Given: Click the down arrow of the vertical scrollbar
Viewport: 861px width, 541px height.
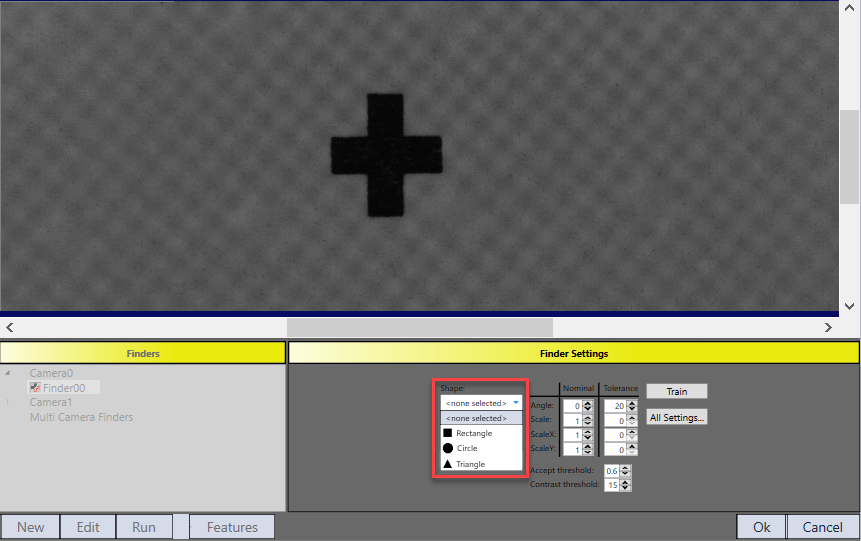Looking at the screenshot, I should pos(849,306).
